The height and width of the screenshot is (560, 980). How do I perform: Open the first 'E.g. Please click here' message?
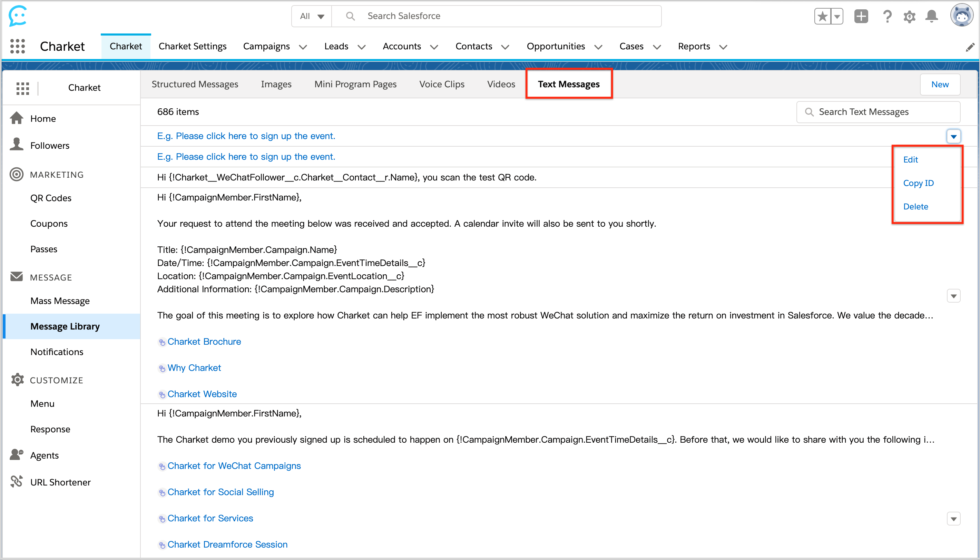pyautogui.click(x=246, y=136)
